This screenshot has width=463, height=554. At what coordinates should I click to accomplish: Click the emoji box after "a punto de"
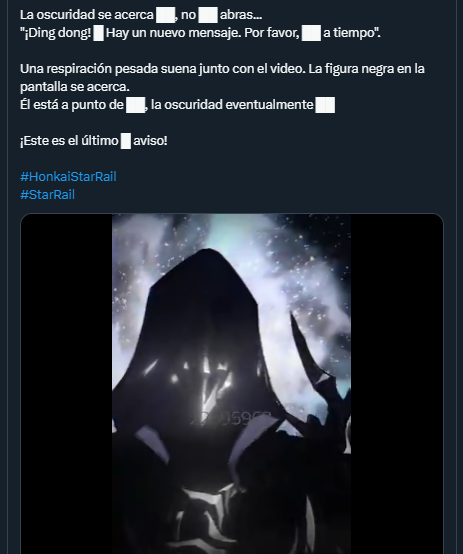click(136, 105)
